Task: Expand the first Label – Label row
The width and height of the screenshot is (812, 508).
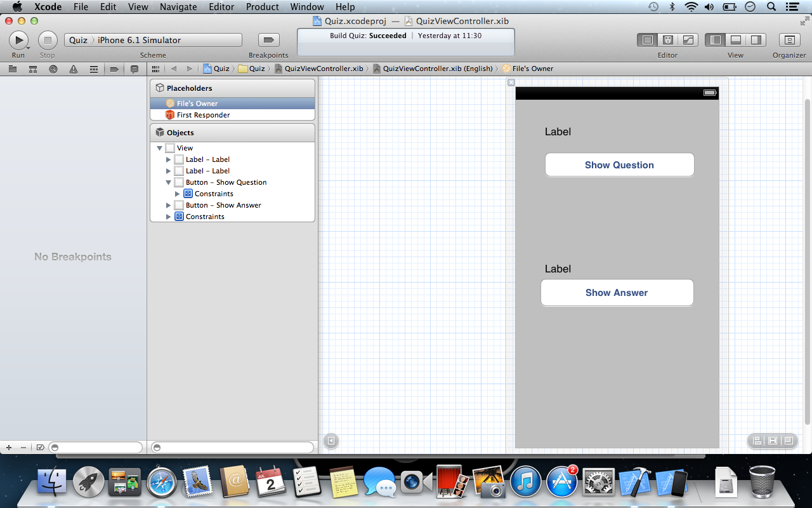Action: coord(169,159)
